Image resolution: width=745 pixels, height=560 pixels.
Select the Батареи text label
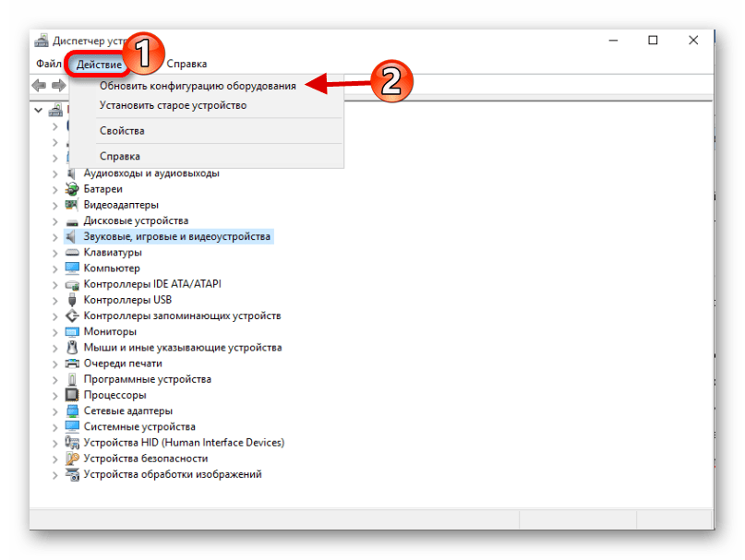point(103,189)
